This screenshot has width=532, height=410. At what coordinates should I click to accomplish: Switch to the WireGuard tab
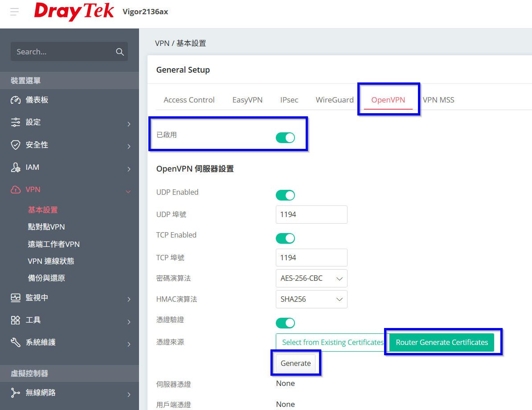point(335,100)
